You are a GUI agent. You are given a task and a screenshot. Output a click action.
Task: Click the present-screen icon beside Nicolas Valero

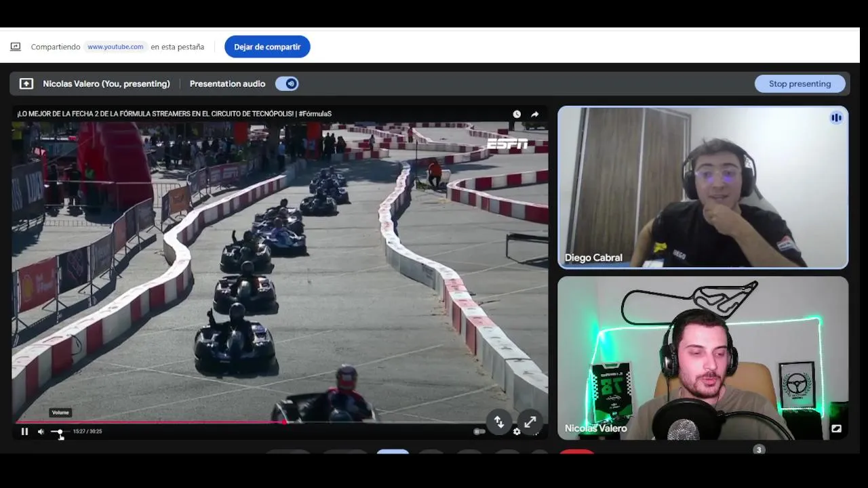tap(26, 84)
